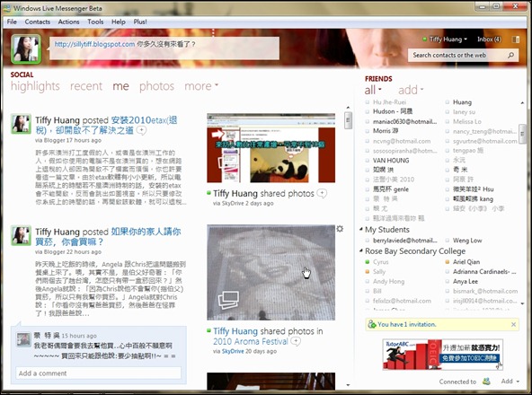Click the social feed scrollbar thumb
The height and width of the screenshot is (395, 532).
click(x=348, y=120)
